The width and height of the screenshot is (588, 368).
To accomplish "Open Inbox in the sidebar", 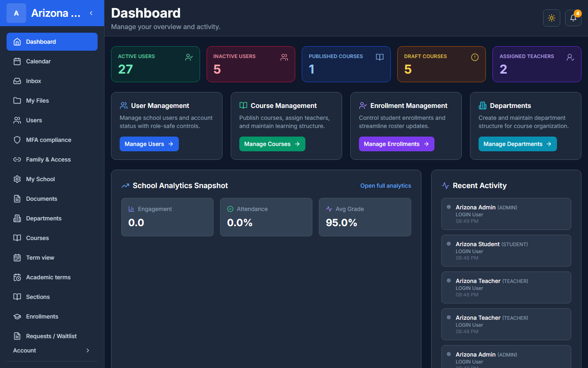I will pyautogui.click(x=52, y=81).
